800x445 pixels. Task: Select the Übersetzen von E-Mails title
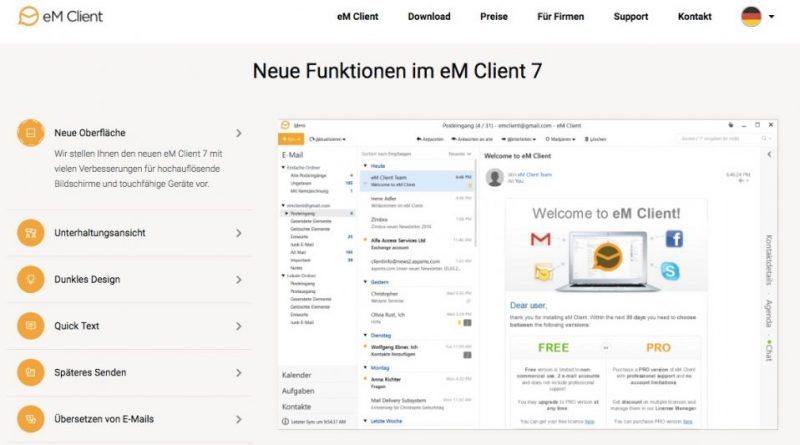pos(104,419)
